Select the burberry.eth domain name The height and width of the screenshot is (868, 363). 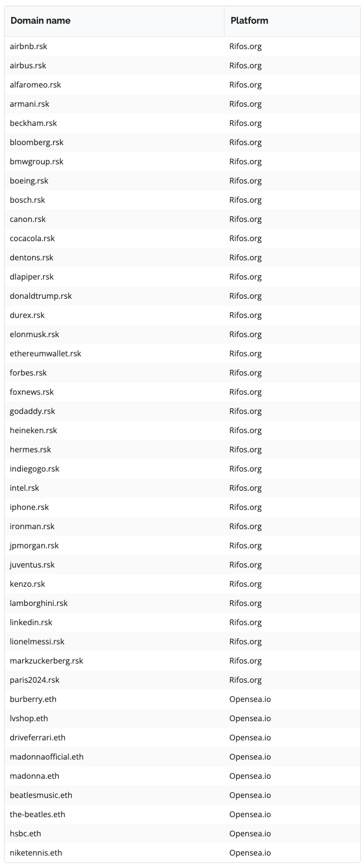33,699
